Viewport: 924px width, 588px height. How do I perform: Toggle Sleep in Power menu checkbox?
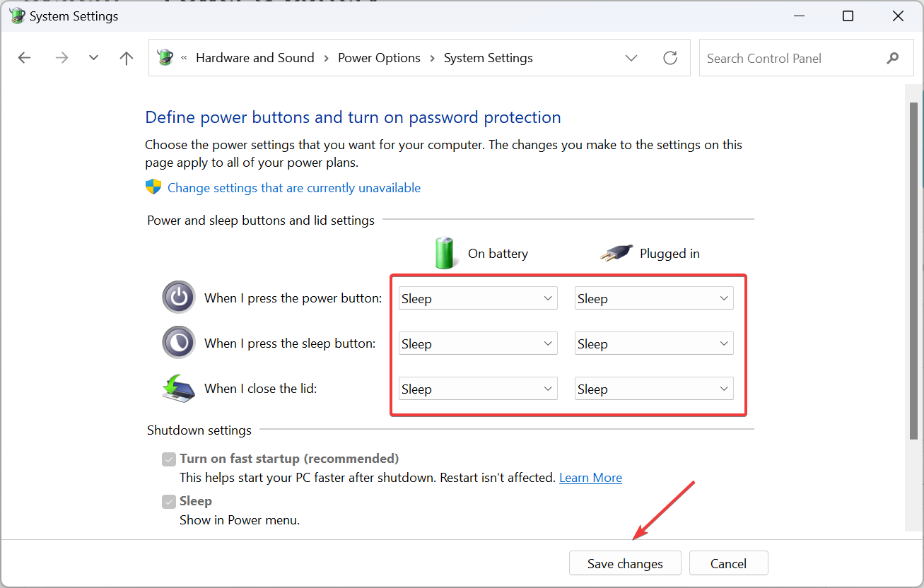click(169, 502)
